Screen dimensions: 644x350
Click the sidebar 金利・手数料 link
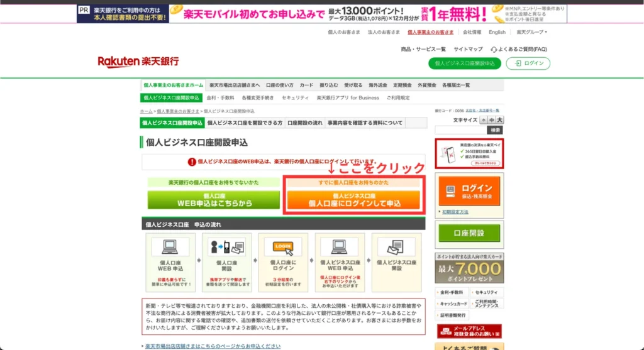pos(452,293)
